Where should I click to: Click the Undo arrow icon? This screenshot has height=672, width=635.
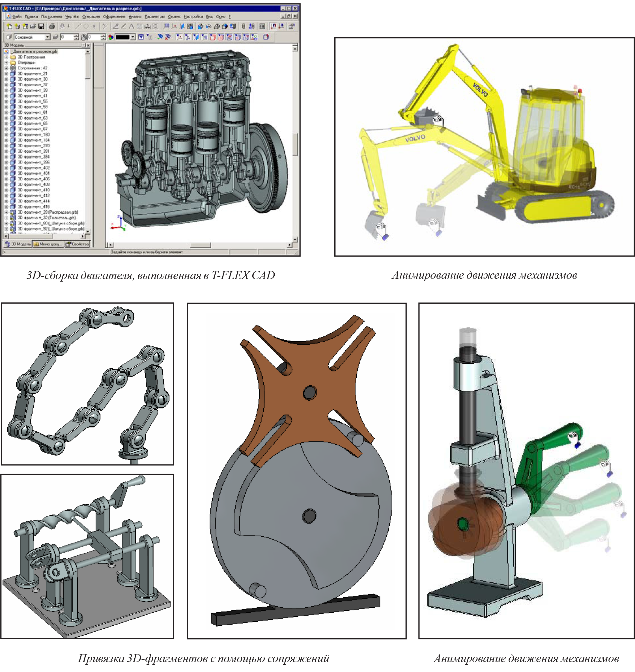62,26
